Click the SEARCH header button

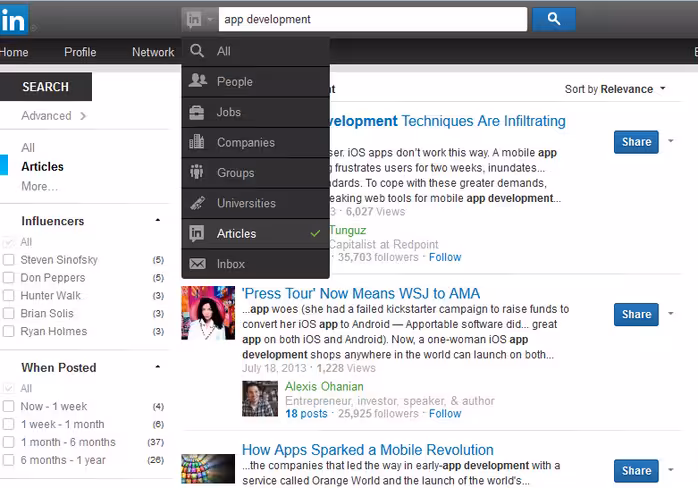click(45, 87)
